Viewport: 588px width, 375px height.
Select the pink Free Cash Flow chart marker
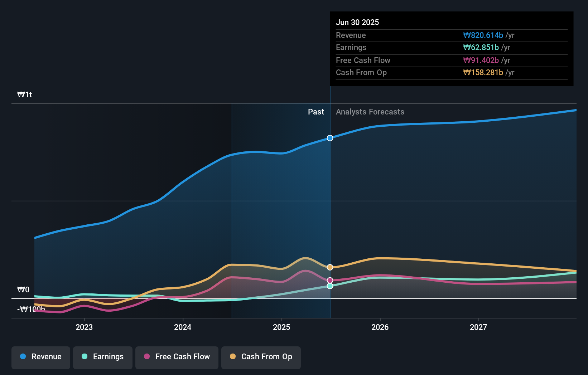[x=330, y=280]
